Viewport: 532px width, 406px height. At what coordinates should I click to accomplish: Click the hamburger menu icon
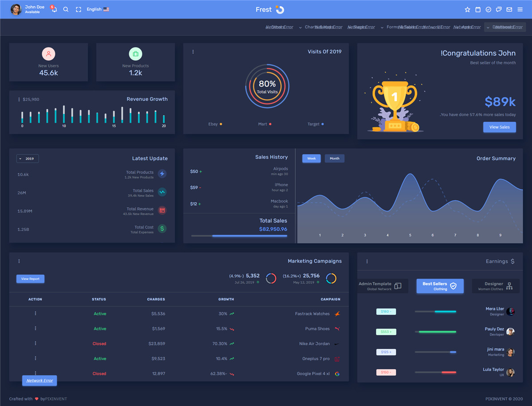click(x=520, y=9)
